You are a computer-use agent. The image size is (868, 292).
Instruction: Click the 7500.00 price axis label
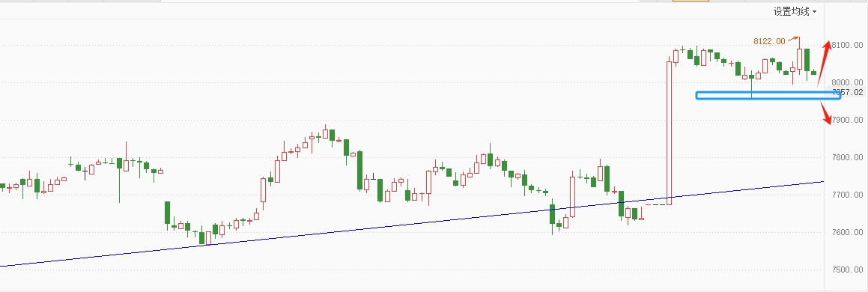click(x=848, y=270)
